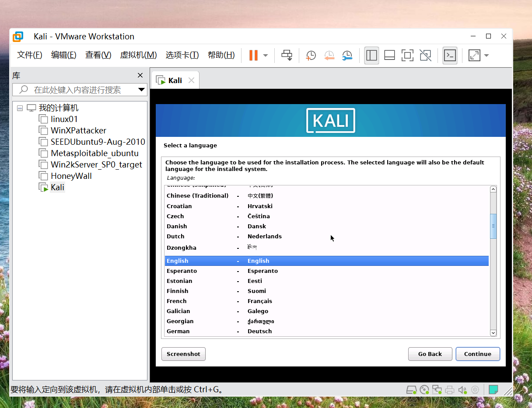532x408 pixels.
Task: Open the 查看(V) menu
Action: pos(98,55)
